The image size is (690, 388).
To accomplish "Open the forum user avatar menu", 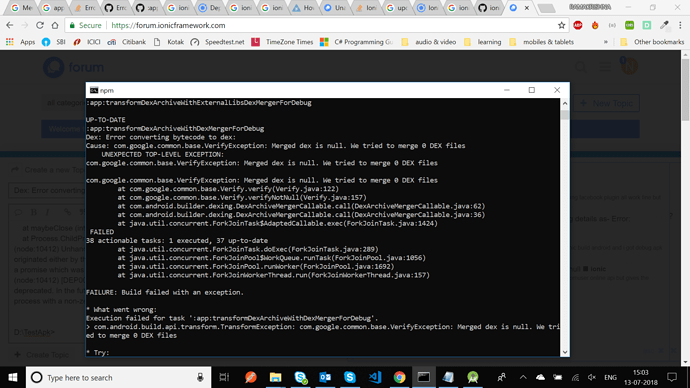I will click(629, 66).
